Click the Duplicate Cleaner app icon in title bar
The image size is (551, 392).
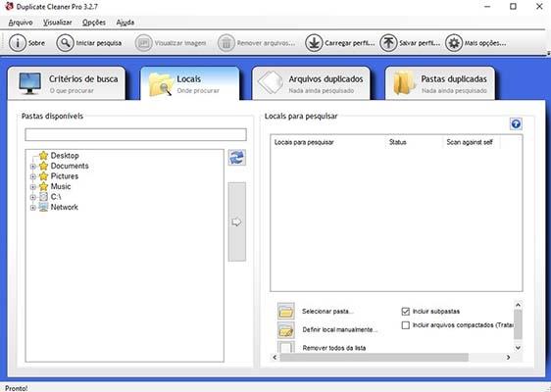tap(9, 6)
